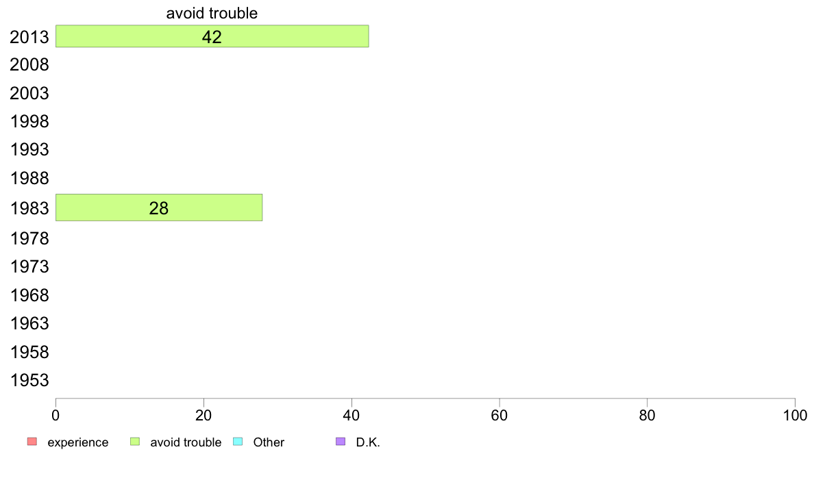Viewport: 814px width, 504px height.
Task: Click the 2013 year label
Action: (29, 38)
